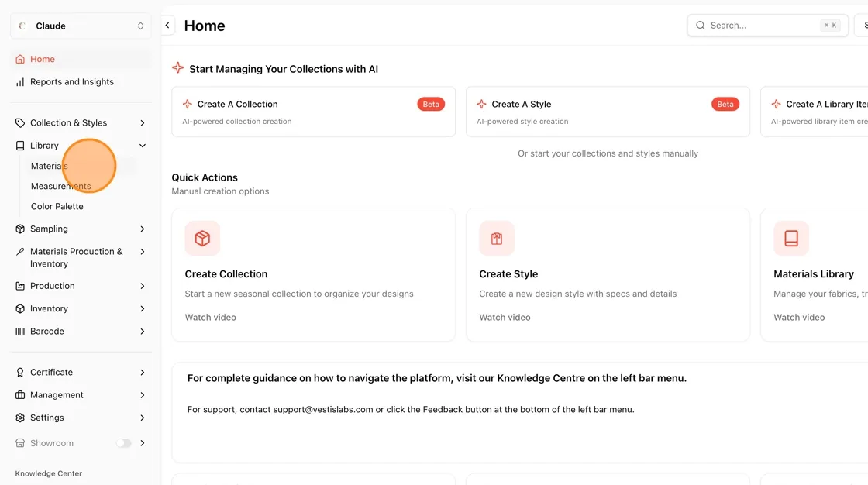Expand the Sampling section chevron
Screen dimensions: 868x485
[x=143, y=229]
